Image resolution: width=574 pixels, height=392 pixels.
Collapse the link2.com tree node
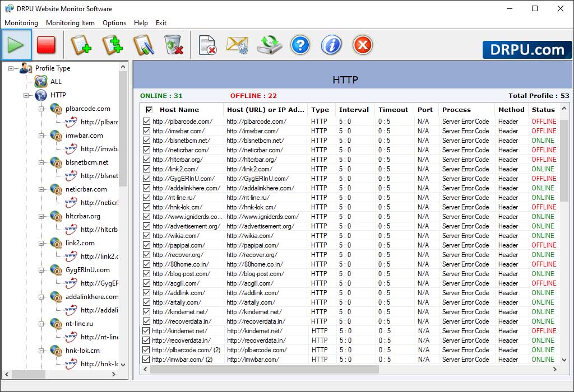click(x=41, y=243)
